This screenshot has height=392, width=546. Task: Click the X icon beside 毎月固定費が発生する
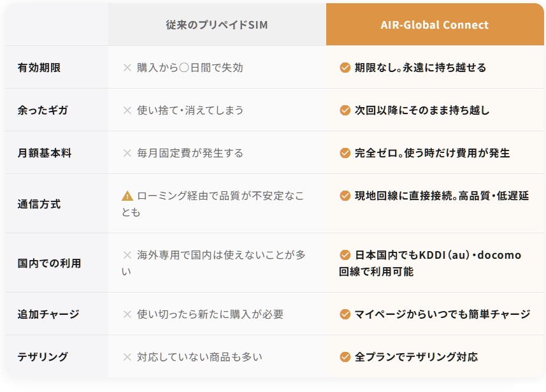[x=127, y=153]
